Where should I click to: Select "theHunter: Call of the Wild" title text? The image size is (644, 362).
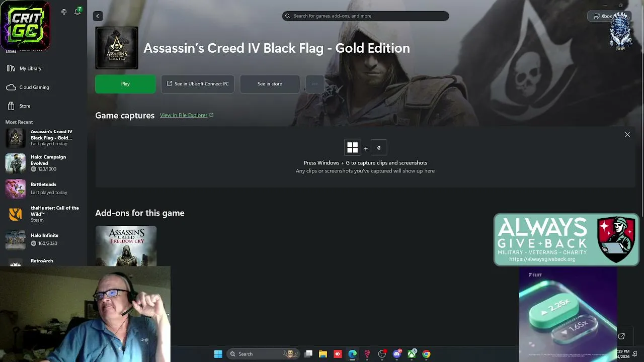click(55, 211)
